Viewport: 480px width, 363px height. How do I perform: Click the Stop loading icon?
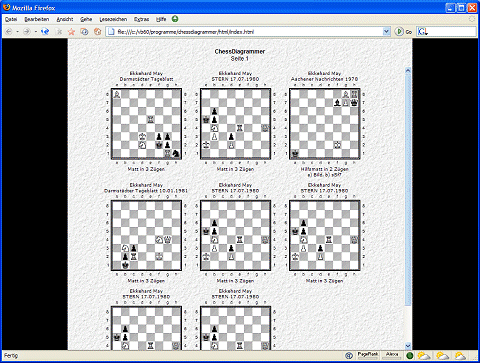click(59, 32)
